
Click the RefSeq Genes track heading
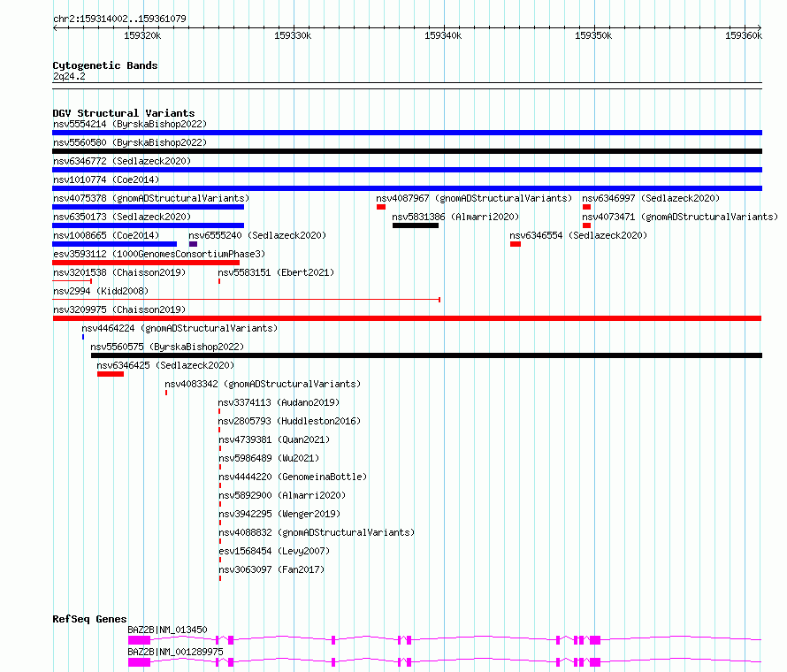(x=89, y=619)
